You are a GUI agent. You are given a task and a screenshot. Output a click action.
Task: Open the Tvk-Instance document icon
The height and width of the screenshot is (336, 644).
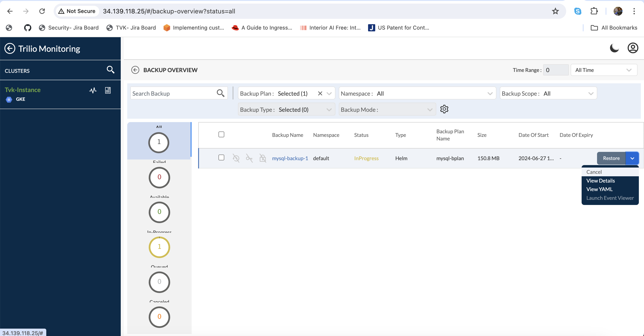(x=108, y=90)
